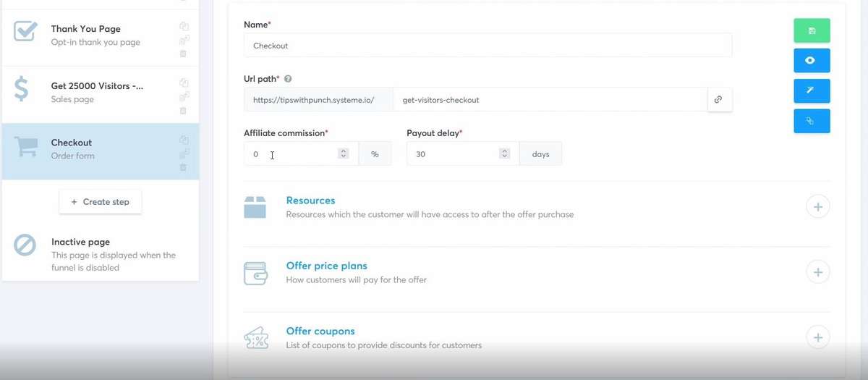Add an offer coupon with plus button
Viewport: 868px width, 380px height.
[818, 337]
